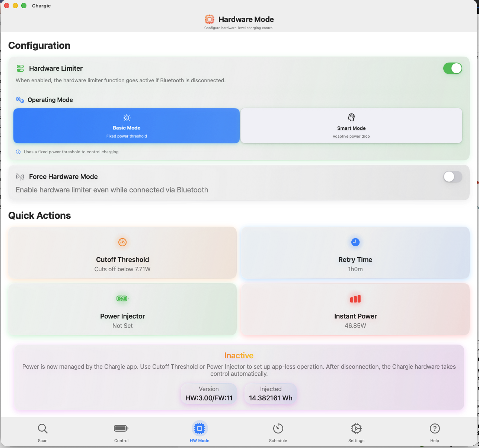Choose Smart Mode adaptive power drop
Viewport: 479px width, 448px height.
351,126
